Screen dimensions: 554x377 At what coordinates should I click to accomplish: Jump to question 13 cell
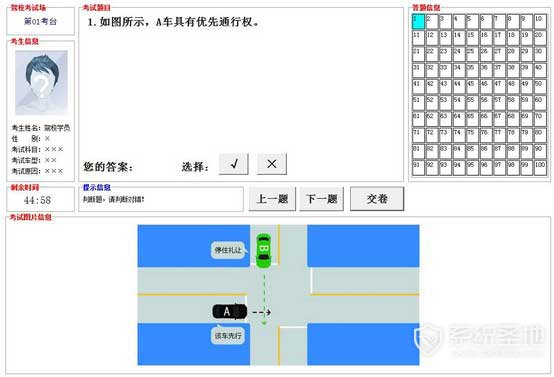tap(445, 38)
